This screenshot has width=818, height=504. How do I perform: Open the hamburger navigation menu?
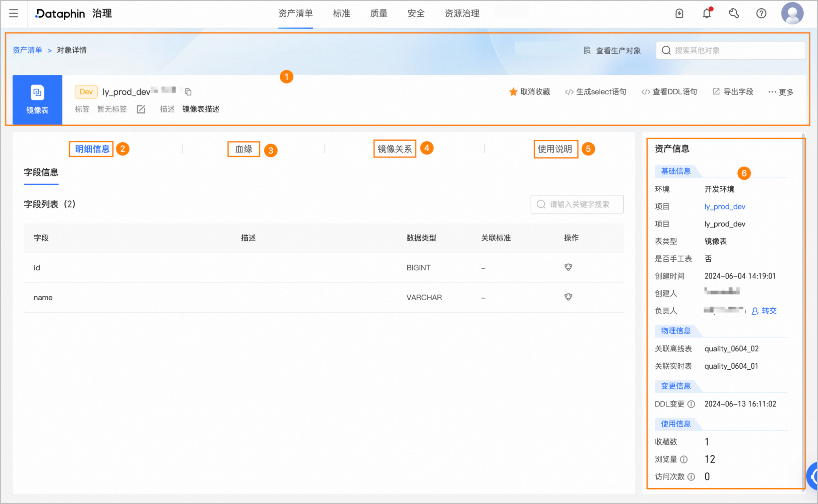(13, 13)
